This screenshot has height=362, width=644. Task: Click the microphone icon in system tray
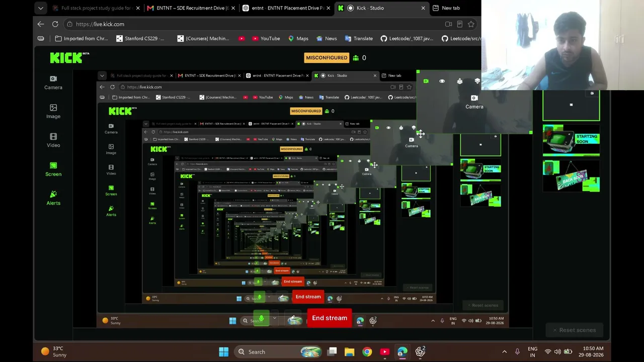517,352
